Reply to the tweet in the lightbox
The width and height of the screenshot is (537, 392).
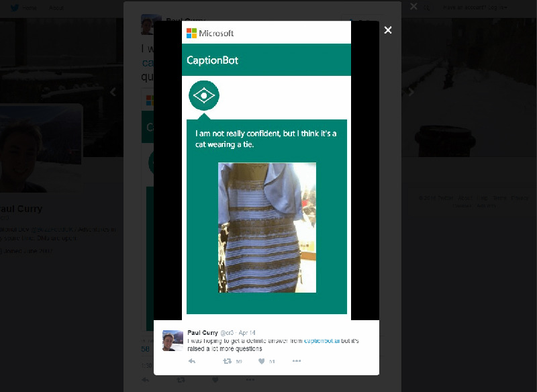click(192, 361)
